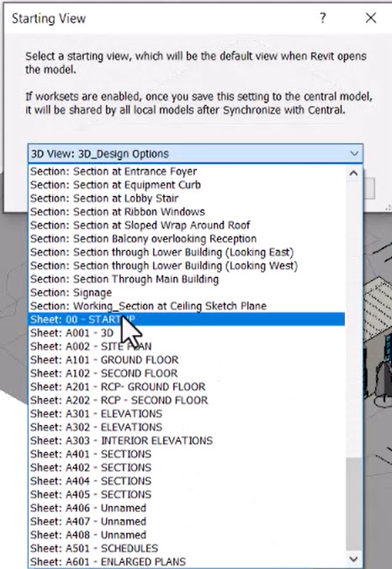Expand the starting view combo box arrow
The height and width of the screenshot is (569, 392).
[x=354, y=153]
